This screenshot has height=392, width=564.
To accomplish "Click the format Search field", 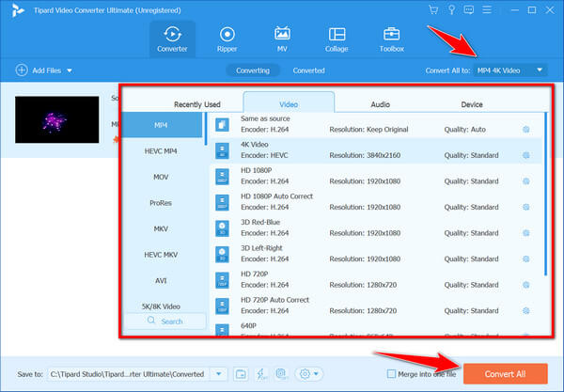I will click(x=166, y=321).
